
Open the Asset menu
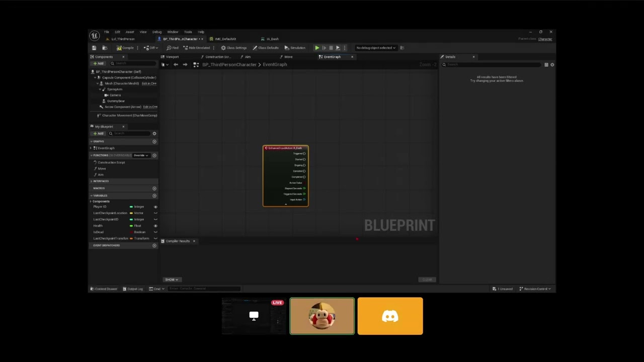click(130, 32)
